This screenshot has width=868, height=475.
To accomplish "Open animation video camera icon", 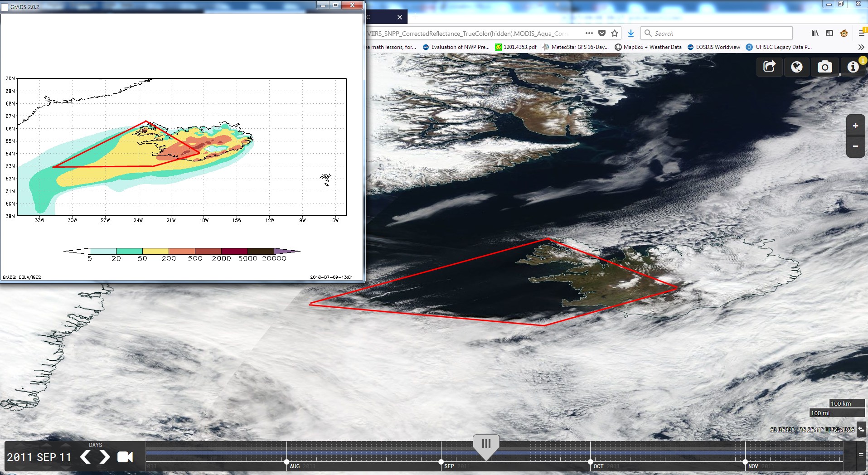I will point(125,457).
